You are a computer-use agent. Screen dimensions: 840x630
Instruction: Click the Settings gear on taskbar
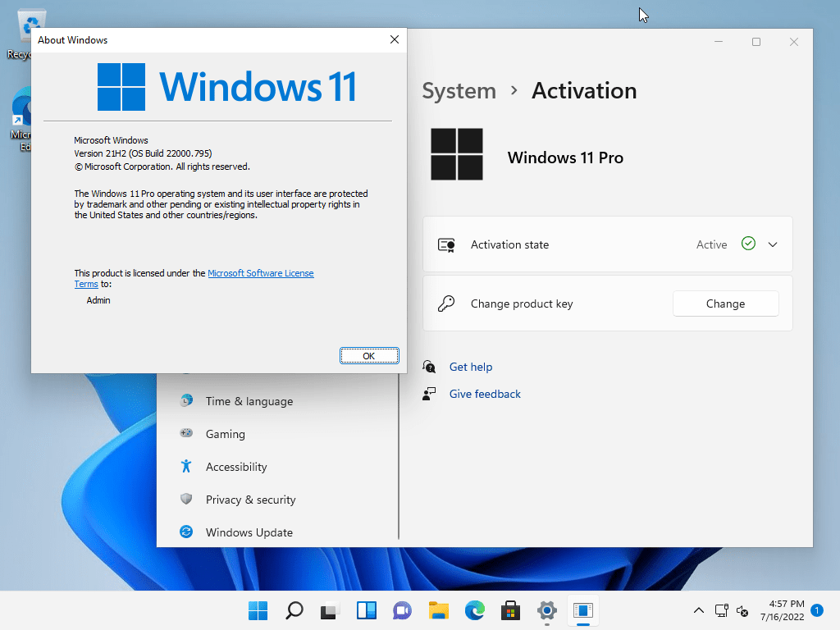[547, 610]
